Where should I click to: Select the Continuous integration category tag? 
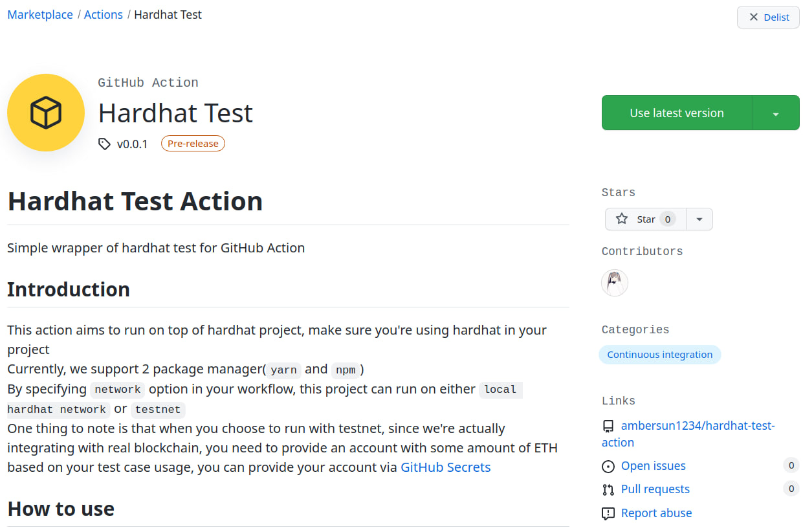[x=659, y=355]
